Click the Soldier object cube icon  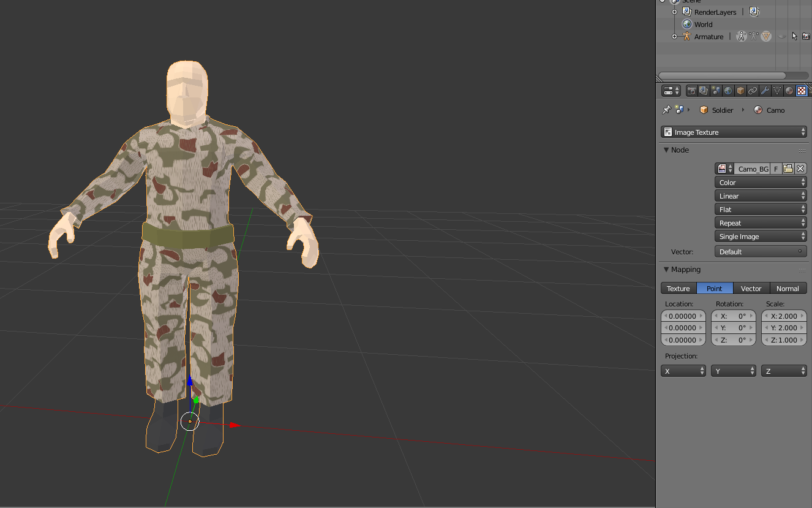704,110
